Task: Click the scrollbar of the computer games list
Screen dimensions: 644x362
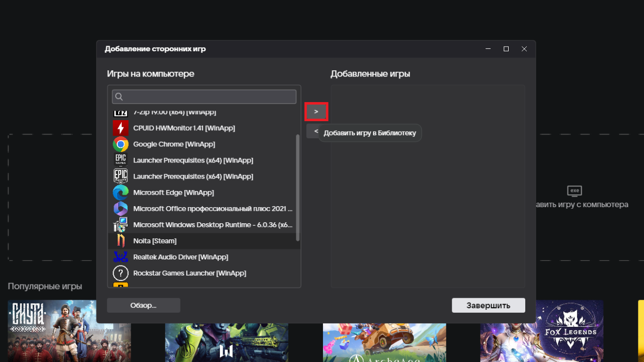Action: click(x=298, y=187)
